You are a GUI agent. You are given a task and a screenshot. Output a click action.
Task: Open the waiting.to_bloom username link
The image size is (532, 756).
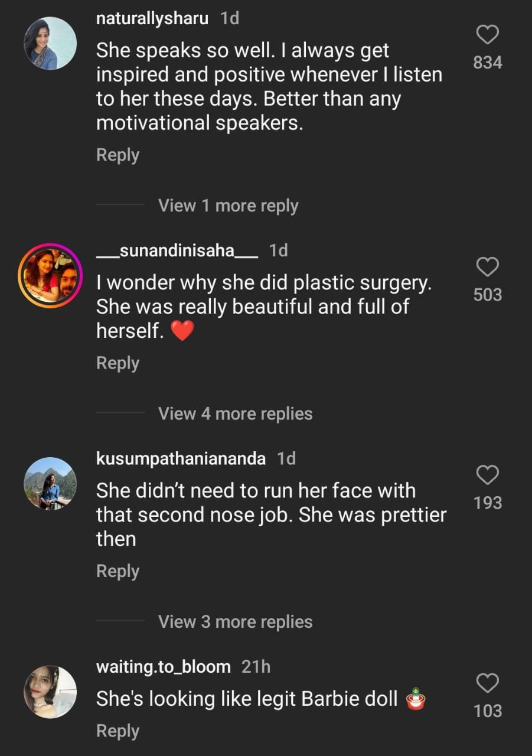click(164, 667)
